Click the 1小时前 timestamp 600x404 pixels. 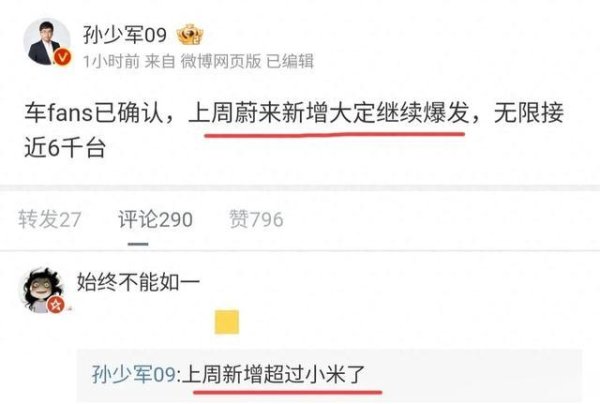coord(111,61)
